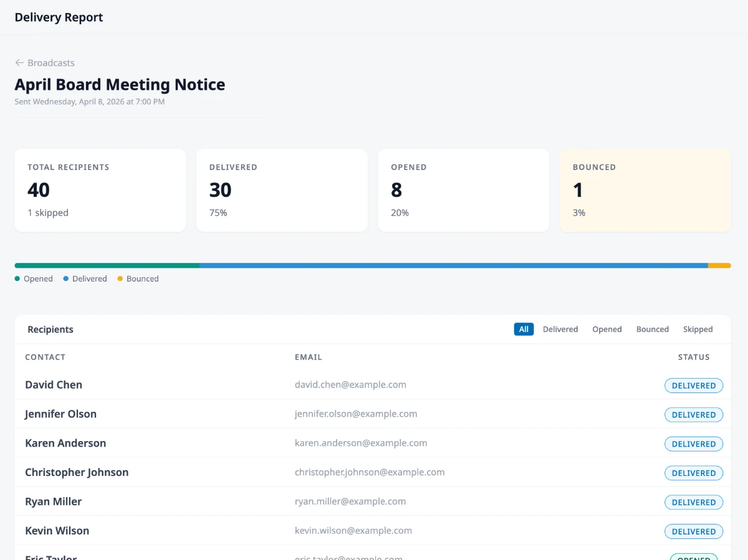Click the Delivered legend dot
748x560 pixels.
65,278
